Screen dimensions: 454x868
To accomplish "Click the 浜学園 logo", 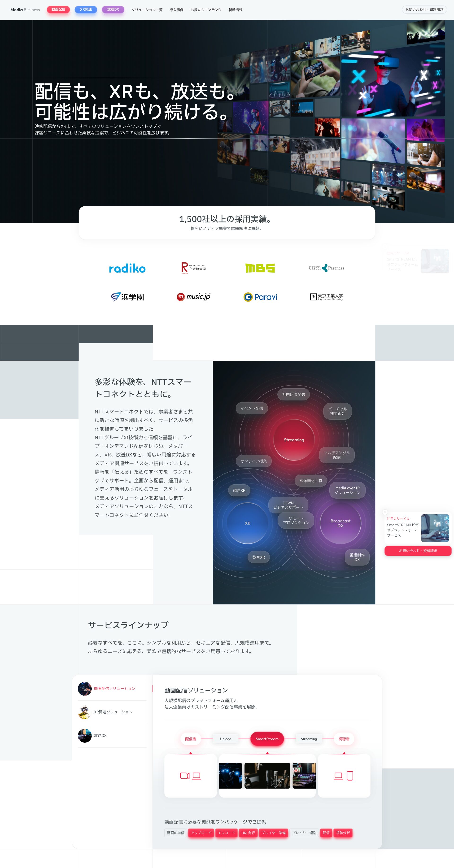I will click(127, 297).
